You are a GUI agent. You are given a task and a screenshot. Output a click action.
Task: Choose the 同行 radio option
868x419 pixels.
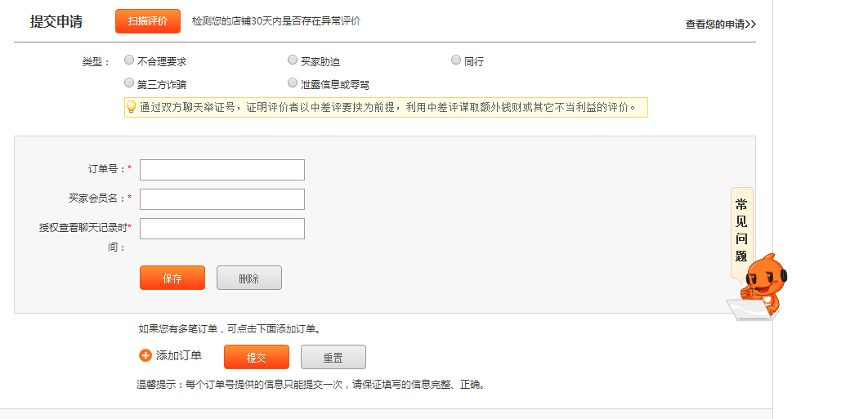point(456,60)
